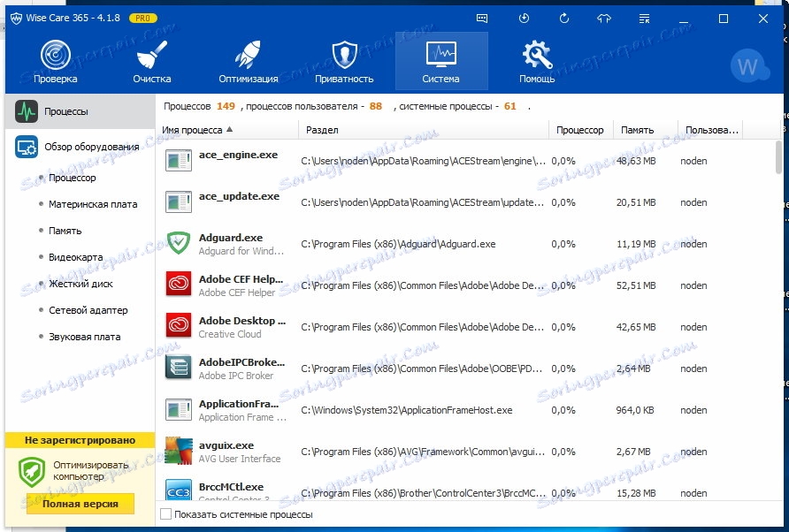Image resolution: width=789 pixels, height=532 pixels.
Task: Sort by Имя процесса column header
Action: [227, 130]
